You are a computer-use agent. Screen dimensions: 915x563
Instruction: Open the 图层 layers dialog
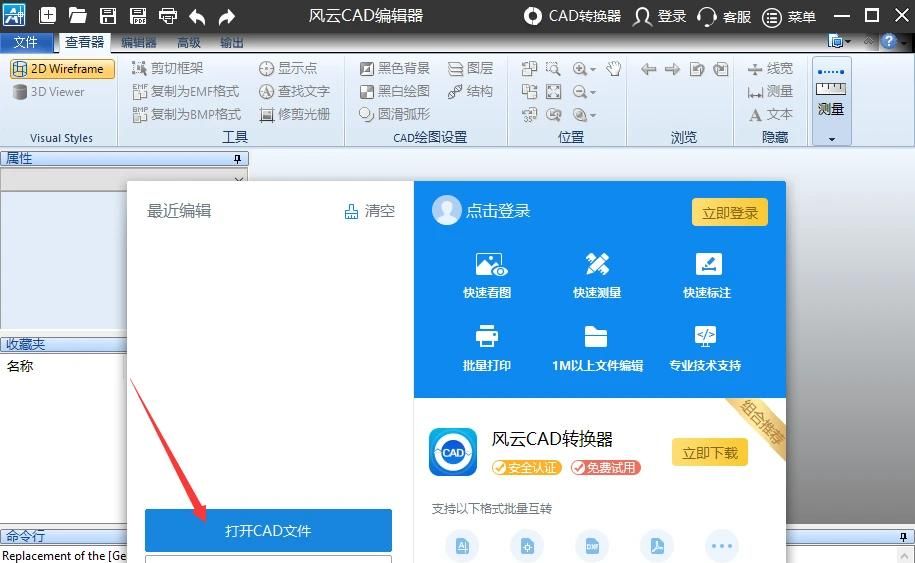tap(470, 68)
